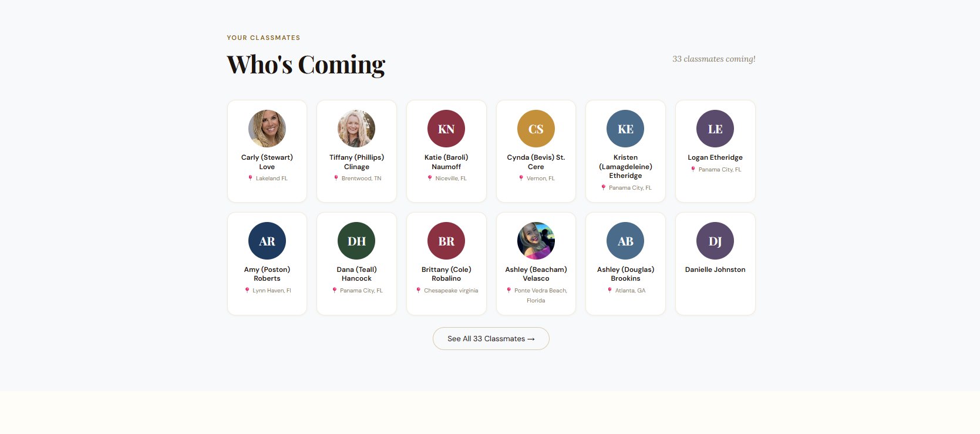Screen dimensions: 980x434
Task: Click the Atlanta, GA location text
Action: pos(630,291)
